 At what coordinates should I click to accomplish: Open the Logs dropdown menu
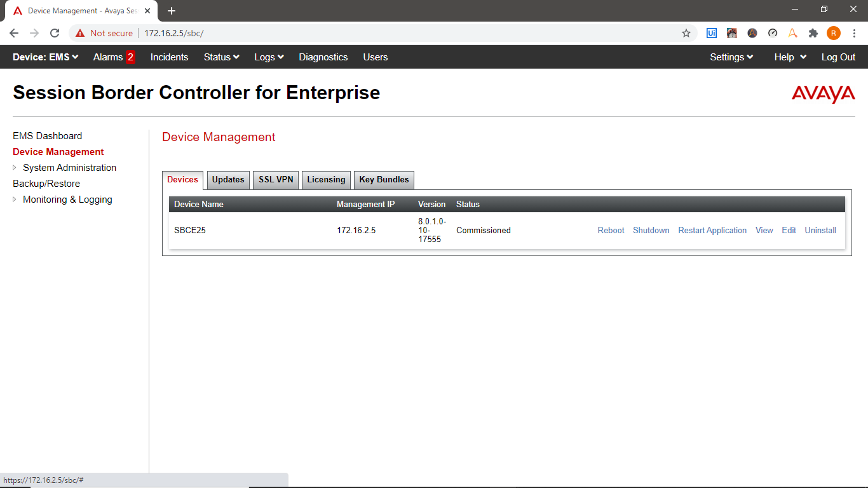tap(269, 57)
